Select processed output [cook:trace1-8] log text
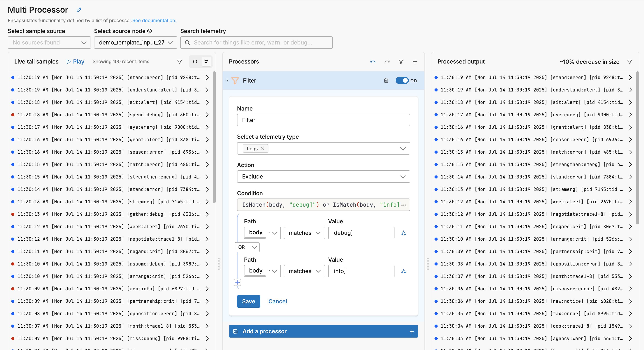 tap(532, 326)
